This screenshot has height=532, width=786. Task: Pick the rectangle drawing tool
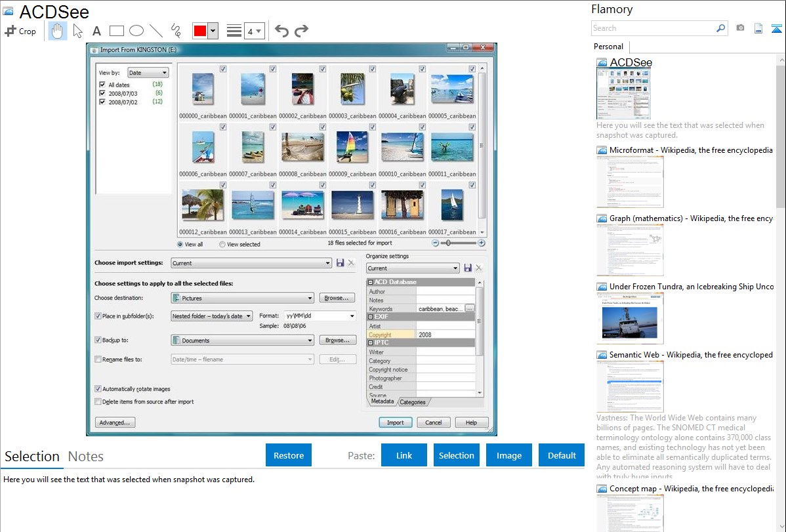116,31
